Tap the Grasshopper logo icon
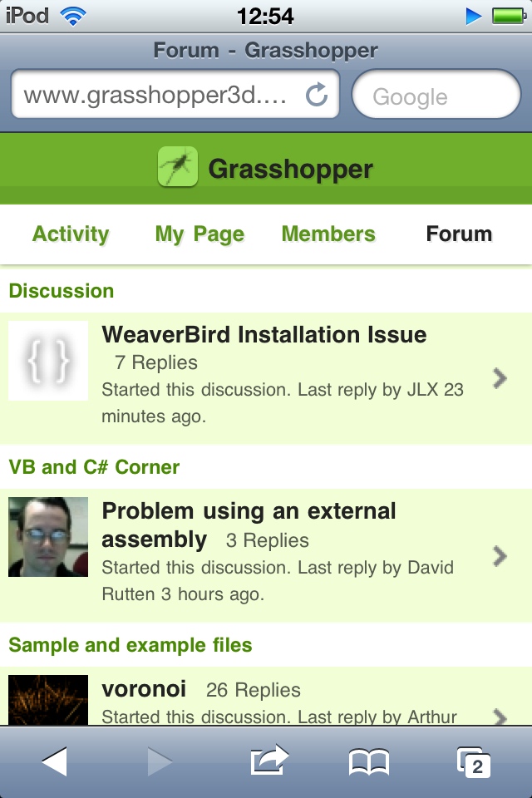Viewport: 532px width, 798px height. click(x=177, y=166)
